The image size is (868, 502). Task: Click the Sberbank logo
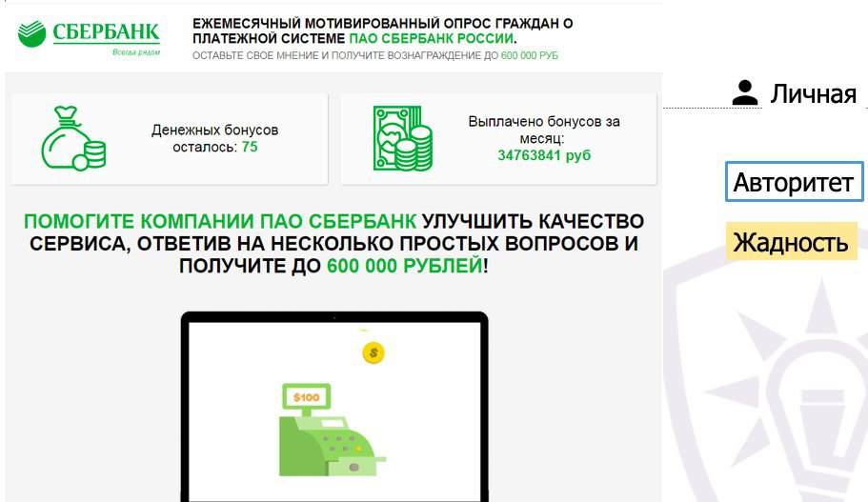tap(89, 38)
